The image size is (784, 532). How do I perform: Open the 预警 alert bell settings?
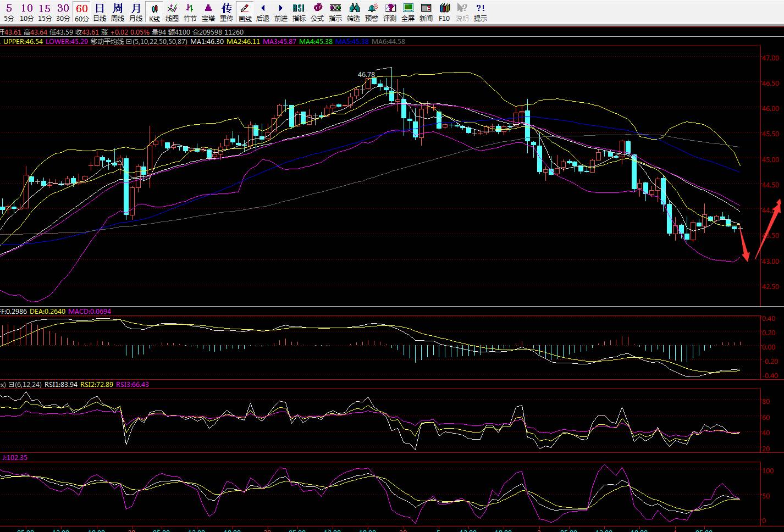point(372,12)
